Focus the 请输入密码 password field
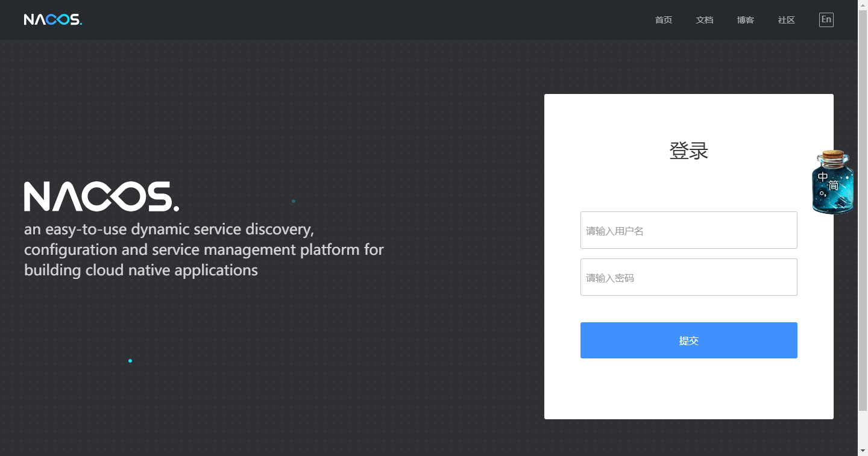 coord(689,277)
